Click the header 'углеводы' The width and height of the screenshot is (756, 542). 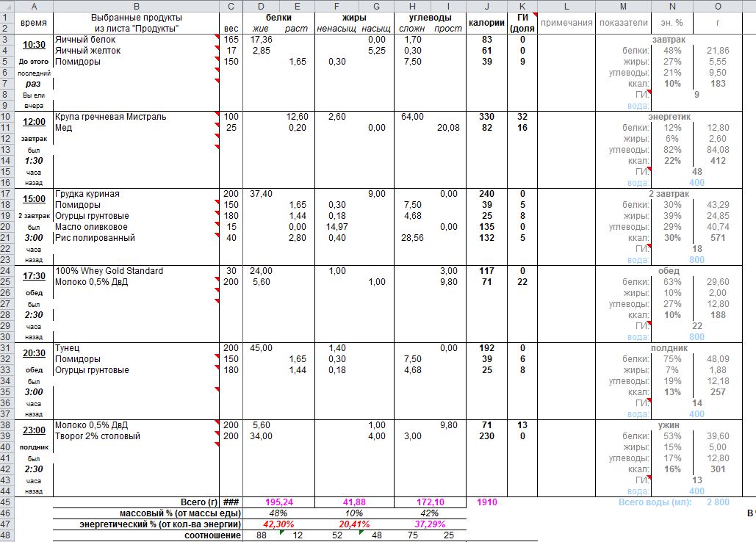[x=430, y=18]
